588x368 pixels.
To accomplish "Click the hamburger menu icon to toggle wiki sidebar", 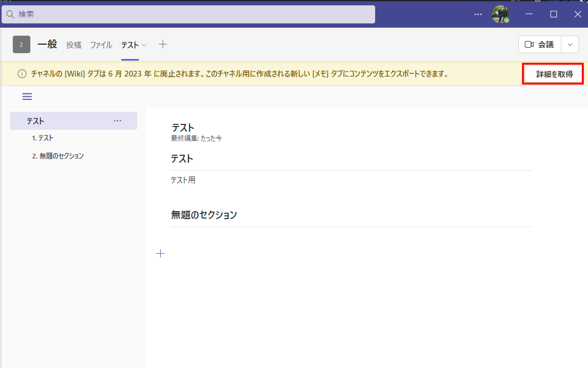I will pyautogui.click(x=27, y=96).
